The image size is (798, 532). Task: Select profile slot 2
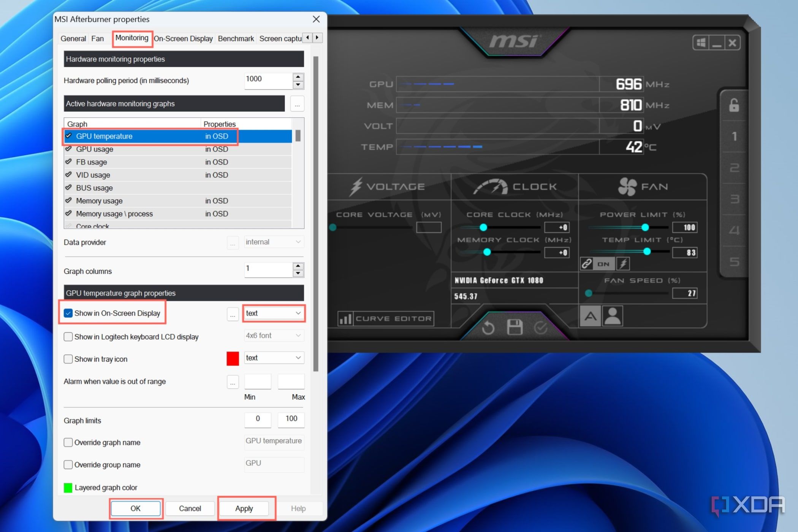(734, 168)
